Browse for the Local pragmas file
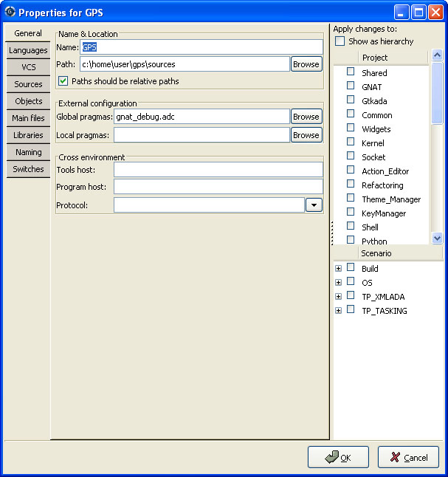The width and height of the screenshot is (448, 477). pyautogui.click(x=306, y=135)
